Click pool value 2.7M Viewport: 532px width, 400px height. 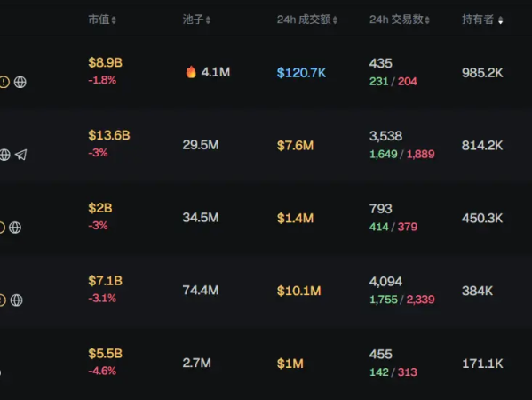click(x=197, y=363)
